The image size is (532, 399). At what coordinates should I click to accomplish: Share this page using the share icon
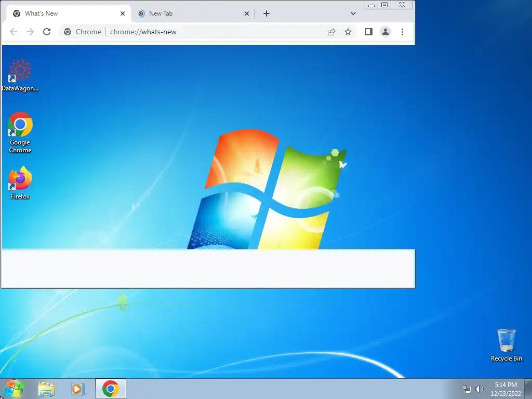[x=331, y=32]
